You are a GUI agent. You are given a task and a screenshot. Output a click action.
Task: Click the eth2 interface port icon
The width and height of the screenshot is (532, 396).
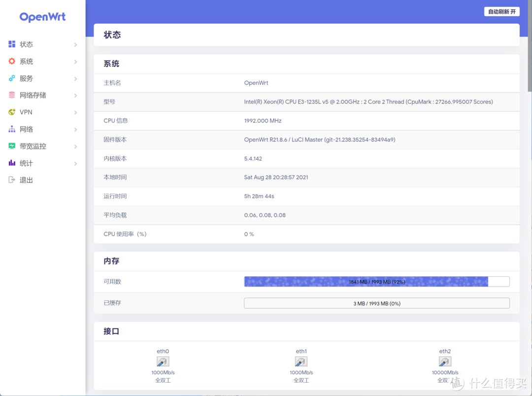(445, 361)
